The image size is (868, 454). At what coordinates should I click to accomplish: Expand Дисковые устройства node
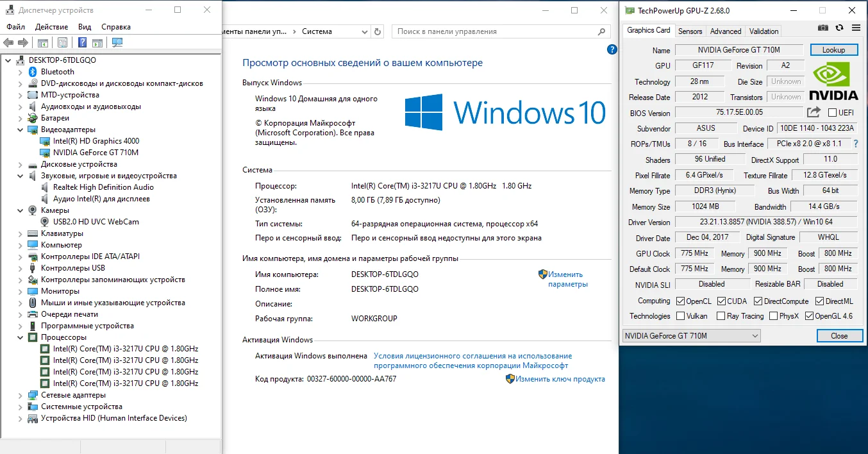pos(21,164)
